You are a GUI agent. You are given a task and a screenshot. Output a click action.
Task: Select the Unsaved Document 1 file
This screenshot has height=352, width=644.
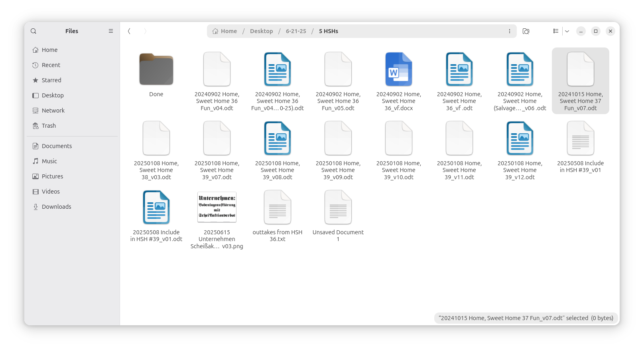coord(338,208)
